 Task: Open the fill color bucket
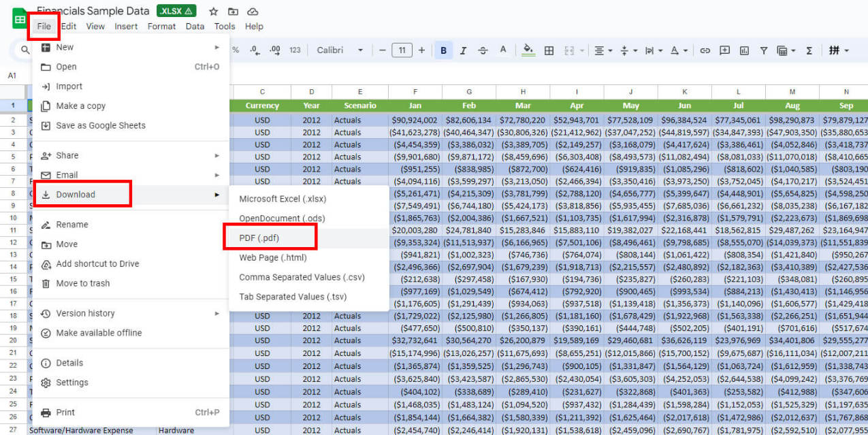click(x=528, y=50)
